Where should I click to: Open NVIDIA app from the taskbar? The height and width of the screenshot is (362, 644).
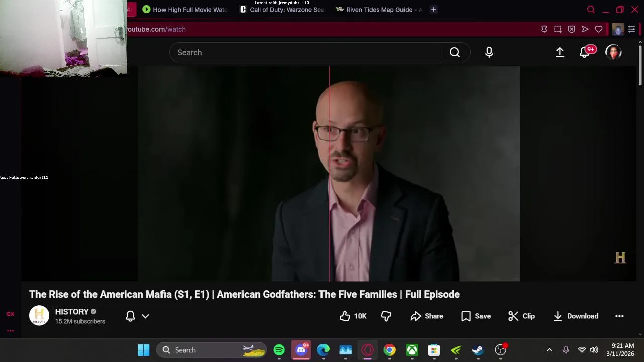(x=456, y=350)
